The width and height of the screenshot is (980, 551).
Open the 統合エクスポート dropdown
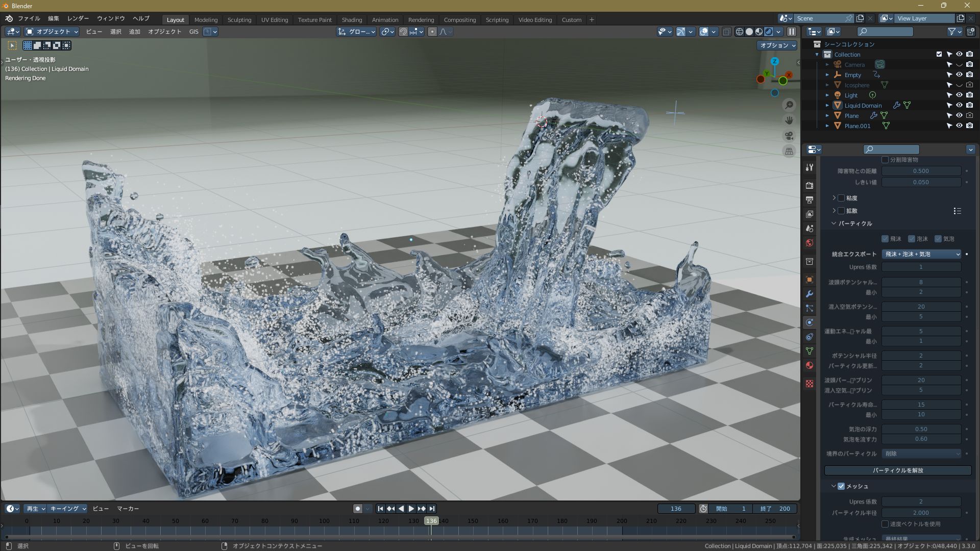coord(921,254)
